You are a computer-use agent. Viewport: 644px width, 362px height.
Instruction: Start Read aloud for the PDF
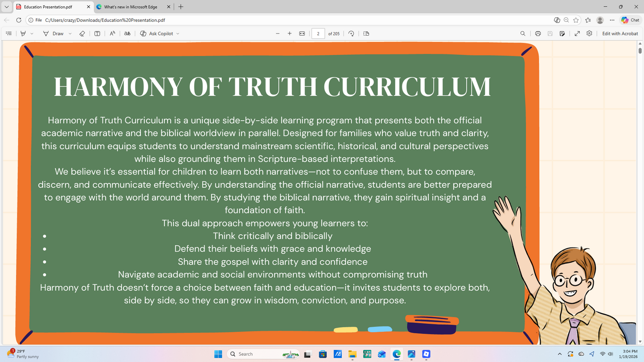point(112,33)
